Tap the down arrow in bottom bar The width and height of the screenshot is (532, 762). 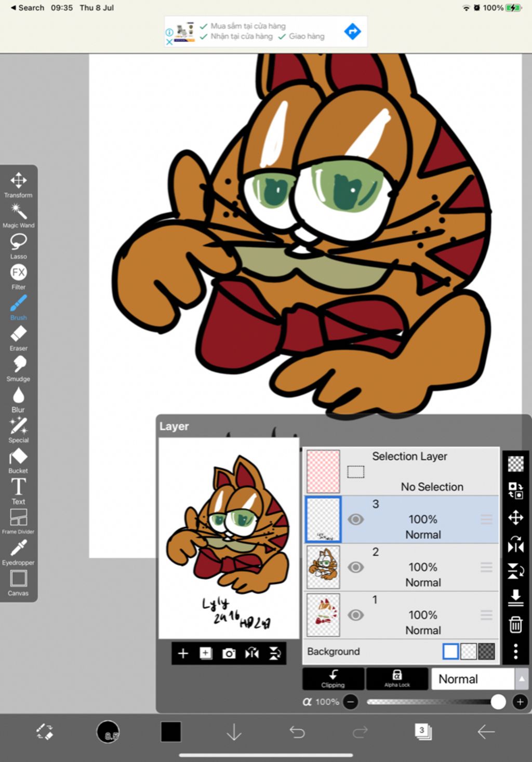click(234, 732)
